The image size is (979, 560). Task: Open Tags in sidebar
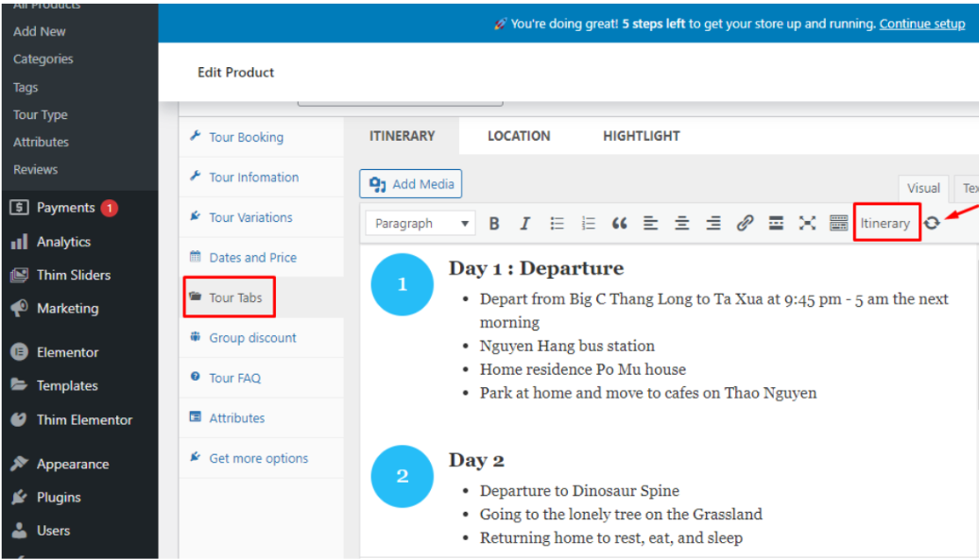point(26,87)
